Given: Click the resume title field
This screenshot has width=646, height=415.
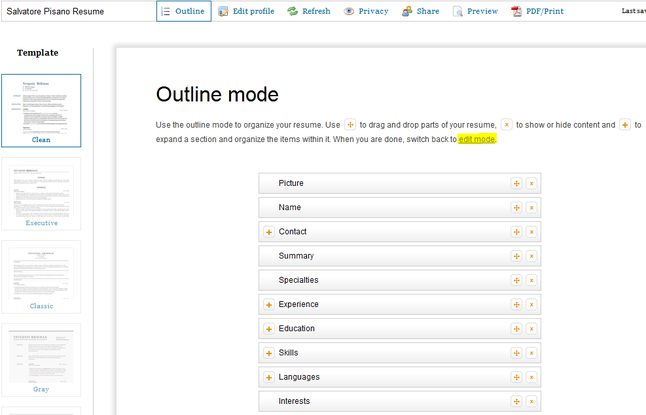Looking at the screenshot, I should tap(78, 12).
